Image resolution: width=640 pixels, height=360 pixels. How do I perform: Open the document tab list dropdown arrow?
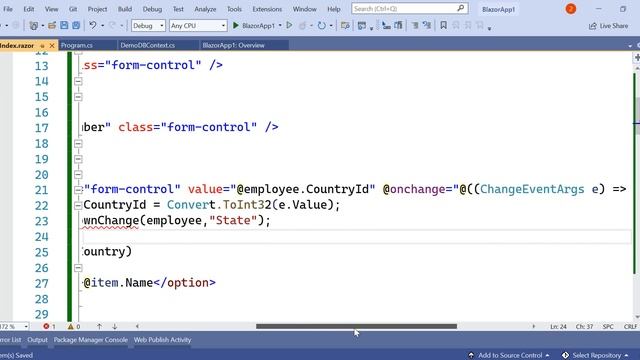point(630,46)
